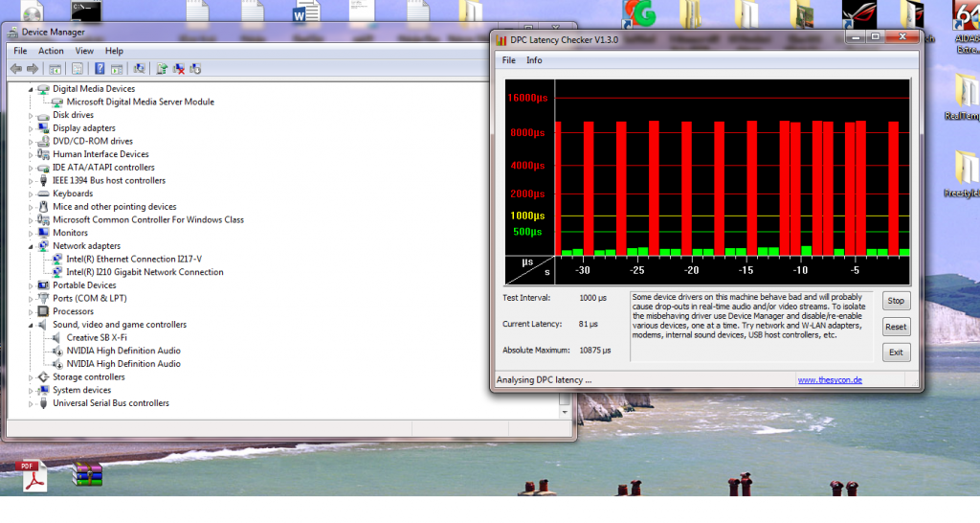Viewport: 980px width, 523px height.
Task: Select Intel(R) I210 Gigabit Network Connection
Action: coord(145,272)
